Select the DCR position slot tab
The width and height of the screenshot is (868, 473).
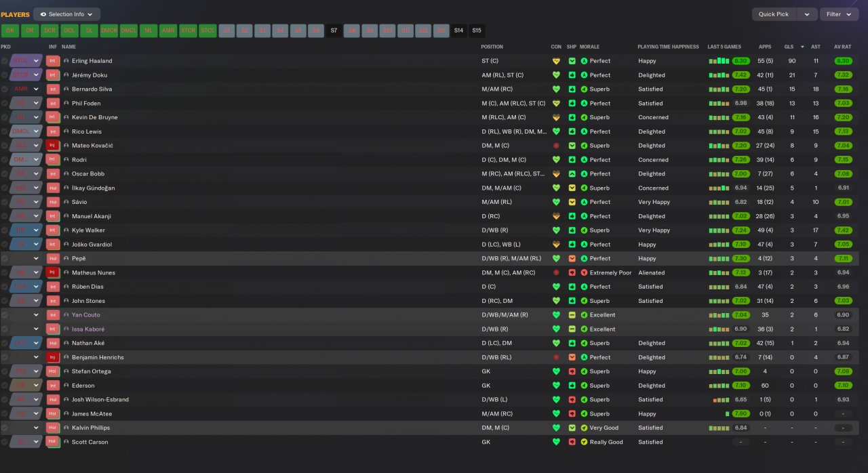coord(50,30)
